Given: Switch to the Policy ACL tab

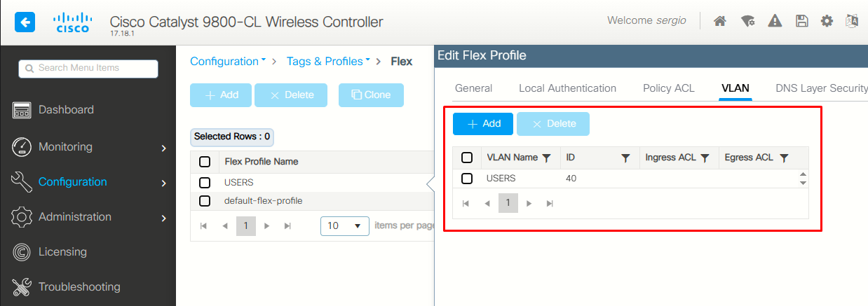Looking at the screenshot, I should pos(669,88).
